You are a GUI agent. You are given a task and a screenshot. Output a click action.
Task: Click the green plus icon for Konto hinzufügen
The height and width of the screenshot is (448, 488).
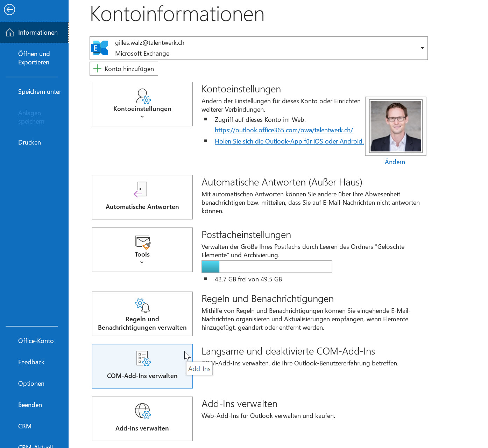(x=97, y=69)
